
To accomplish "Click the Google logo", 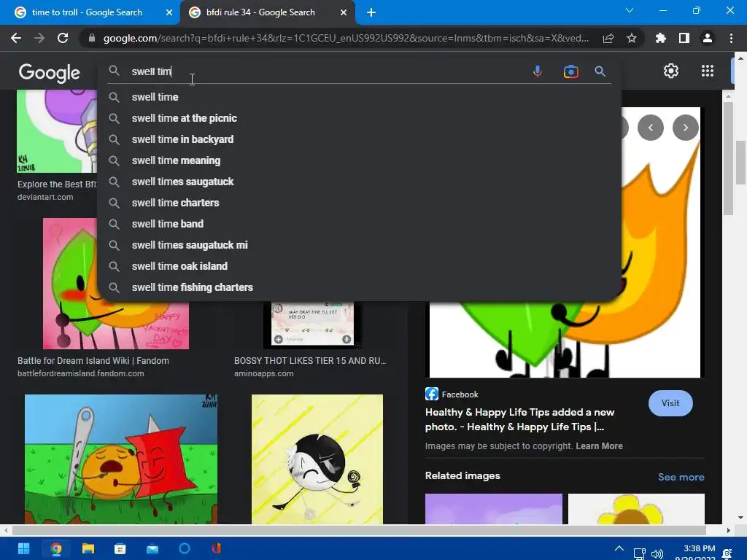I will click(x=50, y=73).
